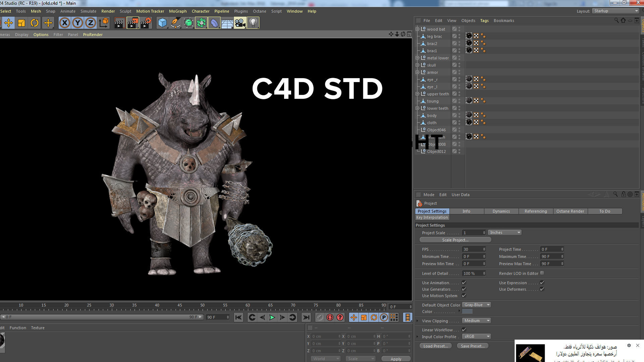Open View Clipping dropdown
The image size is (644, 362).
477,320
